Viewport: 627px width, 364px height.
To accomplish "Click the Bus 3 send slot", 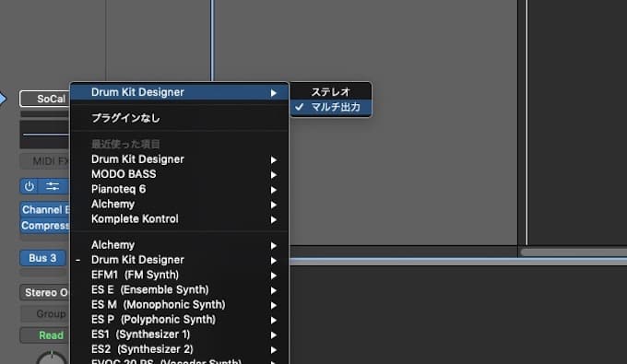I will [x=42, y=258].
